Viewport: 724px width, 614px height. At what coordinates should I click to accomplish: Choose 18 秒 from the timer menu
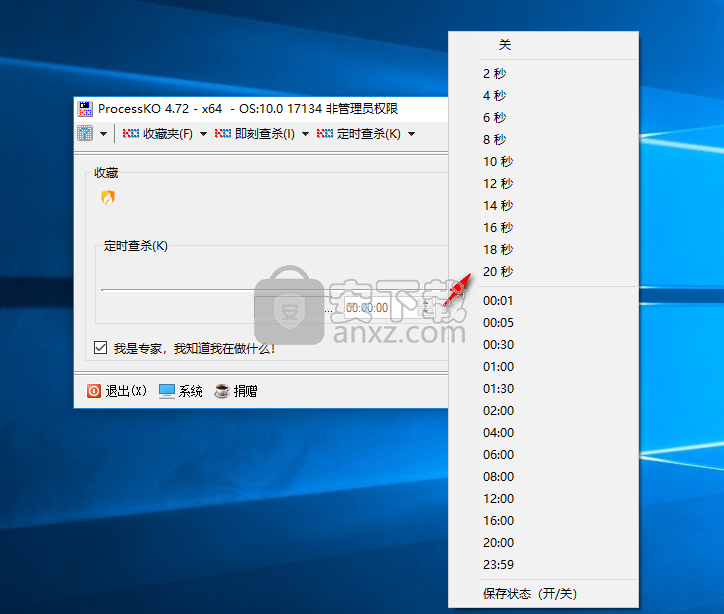[543, 250]
